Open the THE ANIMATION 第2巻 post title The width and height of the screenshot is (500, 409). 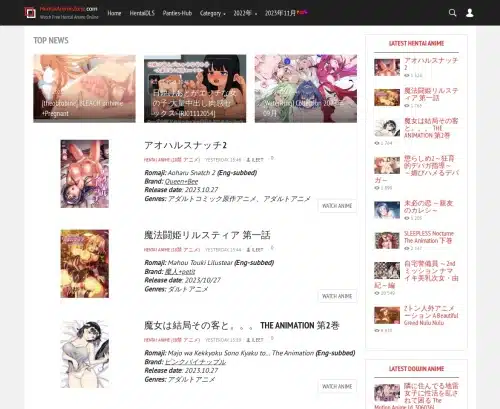click(242, 325)
